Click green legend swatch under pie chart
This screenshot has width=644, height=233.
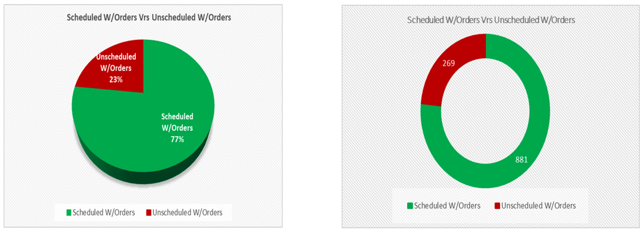pos(68,212)
